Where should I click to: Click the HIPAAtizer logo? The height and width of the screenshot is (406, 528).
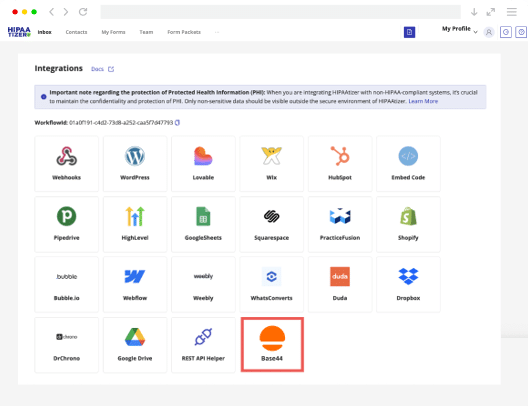(x=19, y=32)
